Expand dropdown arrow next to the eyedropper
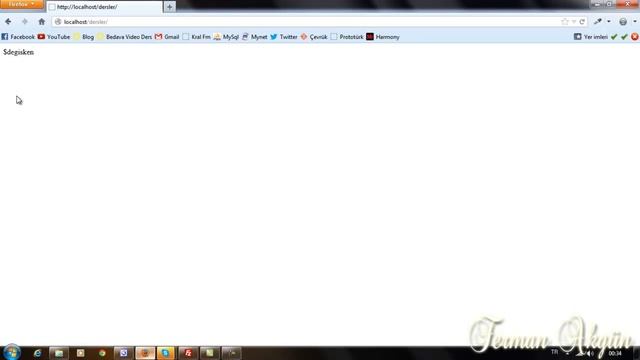The width and height of the screenshot is (640, 360). (609, 22)
